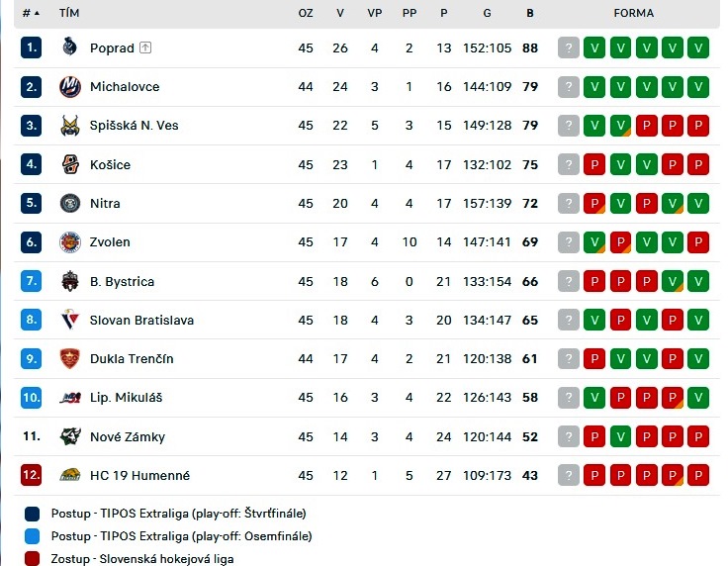The image size is (728, 566).
Task: Sort table by B points column
Action: tap(530, 13)
